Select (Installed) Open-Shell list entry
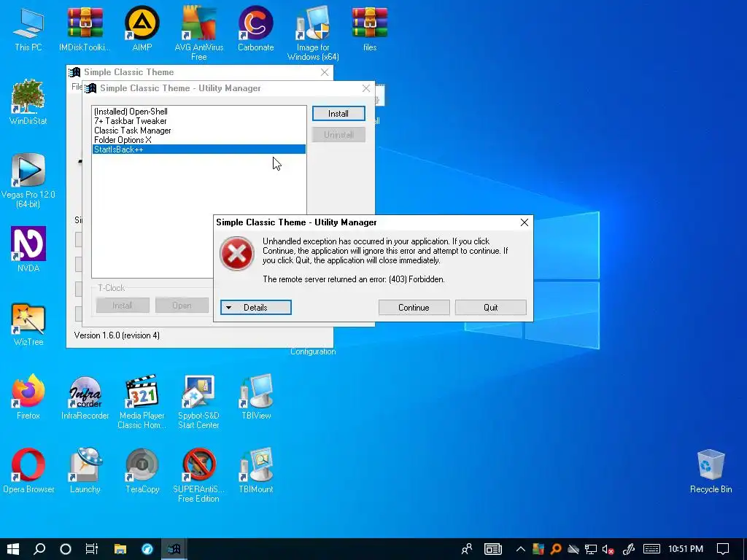Viewport: 747px width, 560px height. [198, 112]
